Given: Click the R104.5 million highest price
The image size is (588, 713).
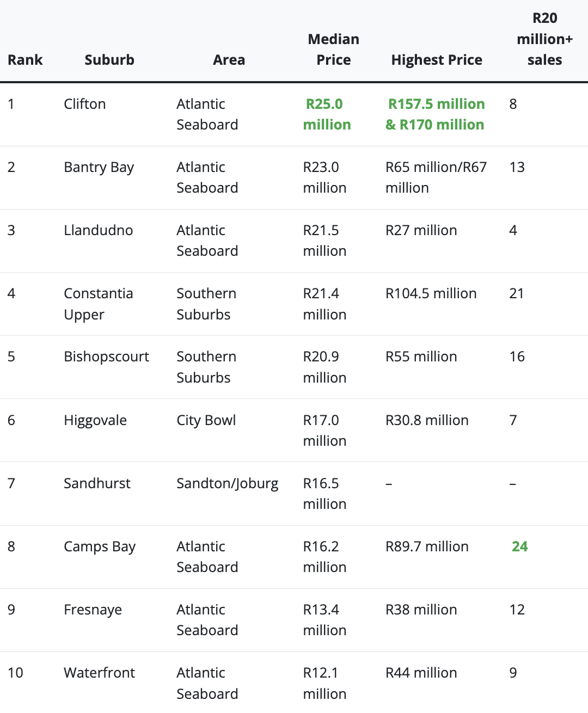Looking at the screenshot, I should 431,293.
